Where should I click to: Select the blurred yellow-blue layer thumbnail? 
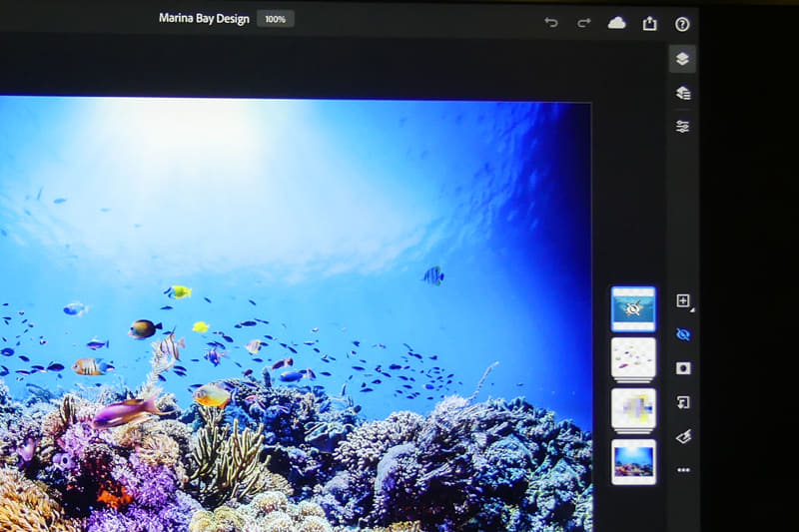(633, 409)
